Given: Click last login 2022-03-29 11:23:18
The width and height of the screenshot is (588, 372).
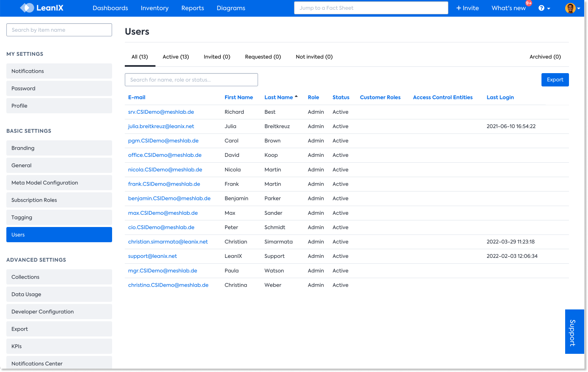Looking at the screenshot, I should (511, 242).
